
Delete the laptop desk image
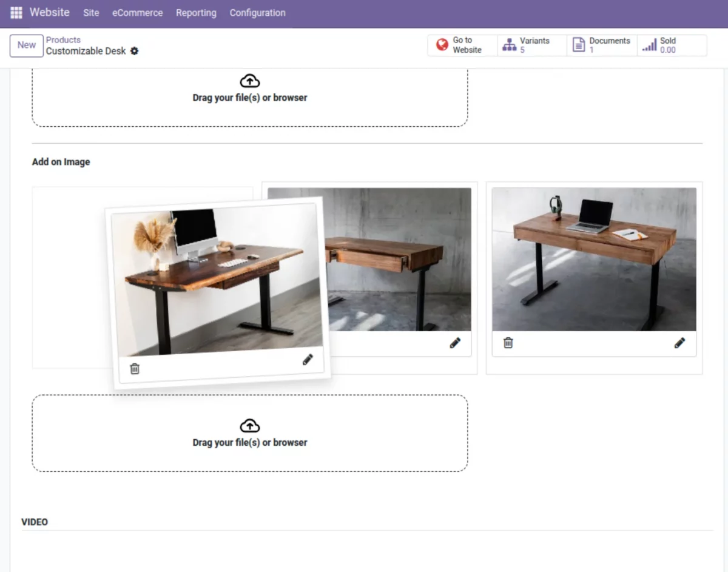pos(508,343)
